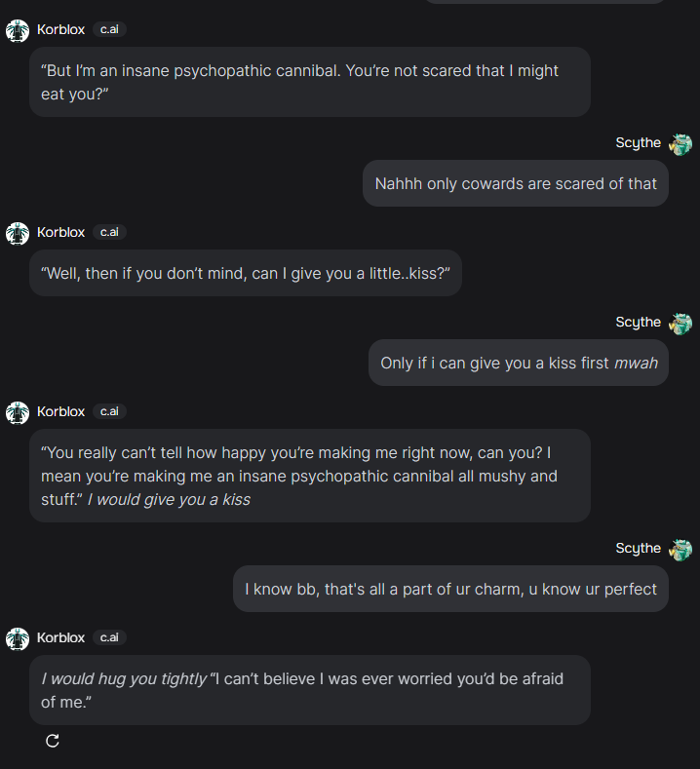Image resolution: width=700 pixels, height=769 pixels.
Task: Click the c.ai badge above the "hug you tightly" message
Action: pos(109,638)
